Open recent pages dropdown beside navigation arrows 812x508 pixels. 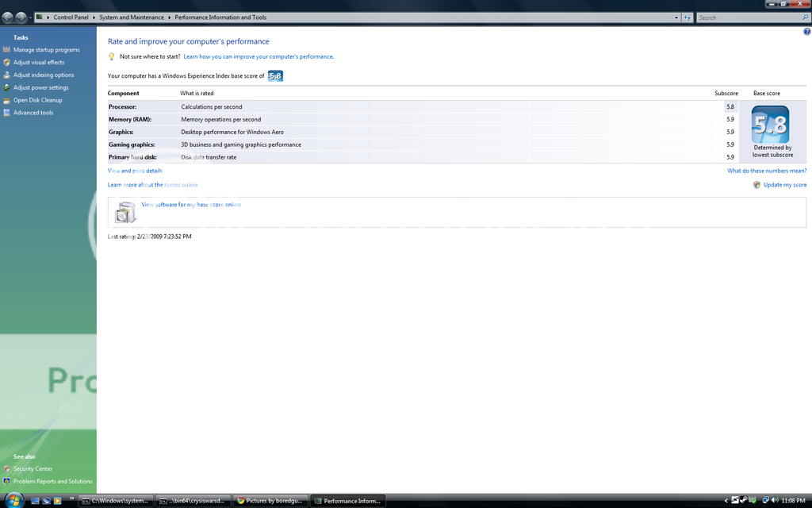31,17
